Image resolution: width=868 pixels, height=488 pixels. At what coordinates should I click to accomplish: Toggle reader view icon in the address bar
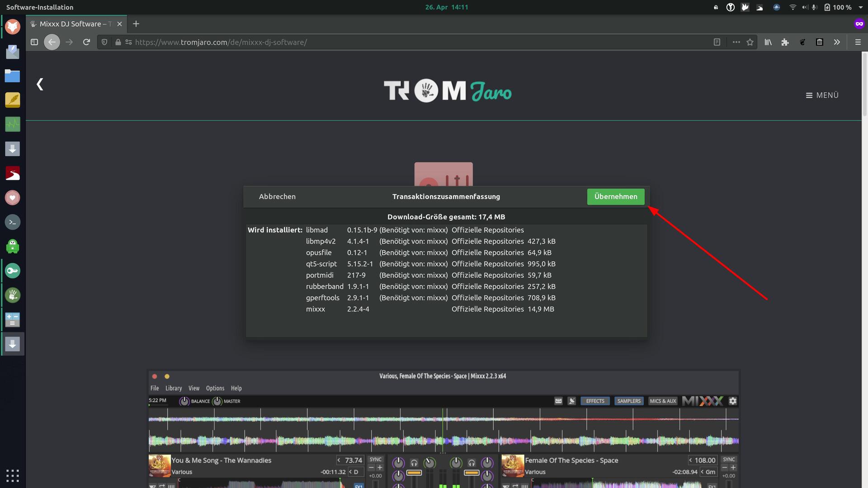717,42
